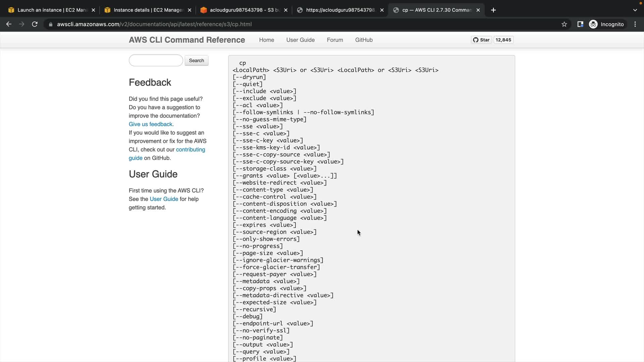Open a new browser tab
This screenshot has width=644, height=362.
493,10
